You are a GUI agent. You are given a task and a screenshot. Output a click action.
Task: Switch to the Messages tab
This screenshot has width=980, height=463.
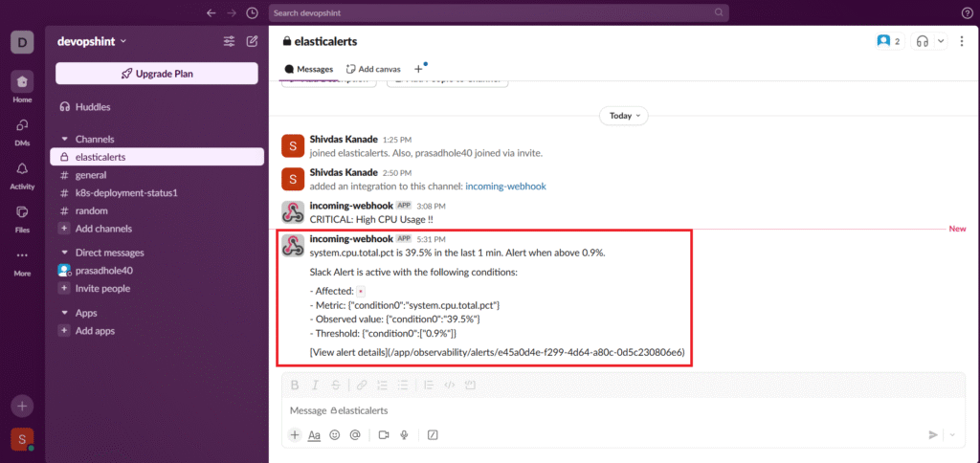(x=309, y=69)
